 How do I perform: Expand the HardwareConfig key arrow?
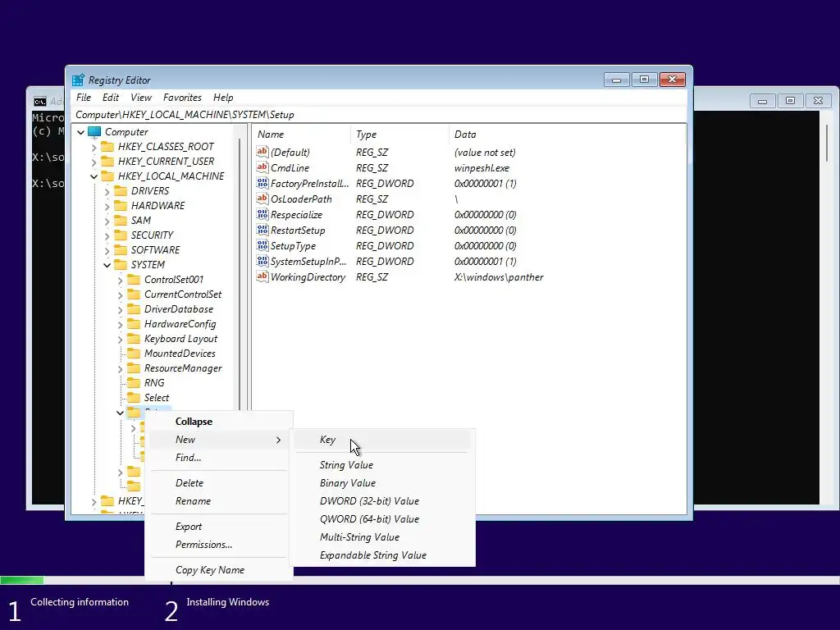click(x=120, y=324)
